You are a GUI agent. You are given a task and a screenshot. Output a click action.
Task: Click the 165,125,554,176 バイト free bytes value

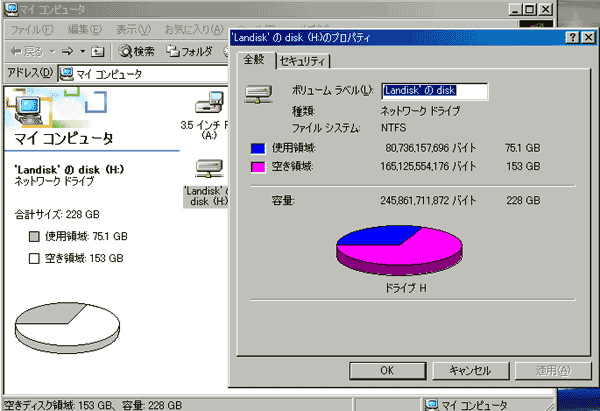pyautogui.click(x=428, y=166)
